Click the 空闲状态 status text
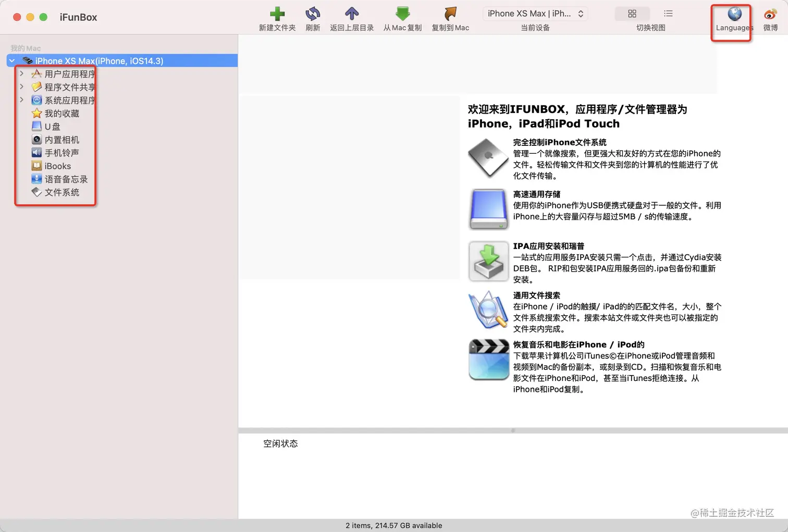The width and height of the screenshot is (788, 532). (x=280, y=443)
